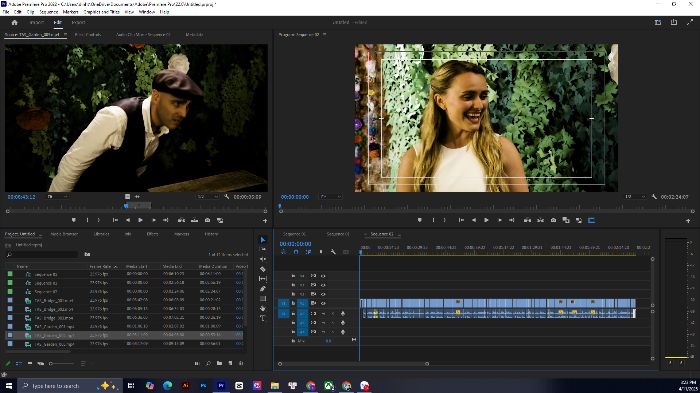Click the New Item icon in Project panel
Viewport: 700px width, 393px height.
pos(230,364)
